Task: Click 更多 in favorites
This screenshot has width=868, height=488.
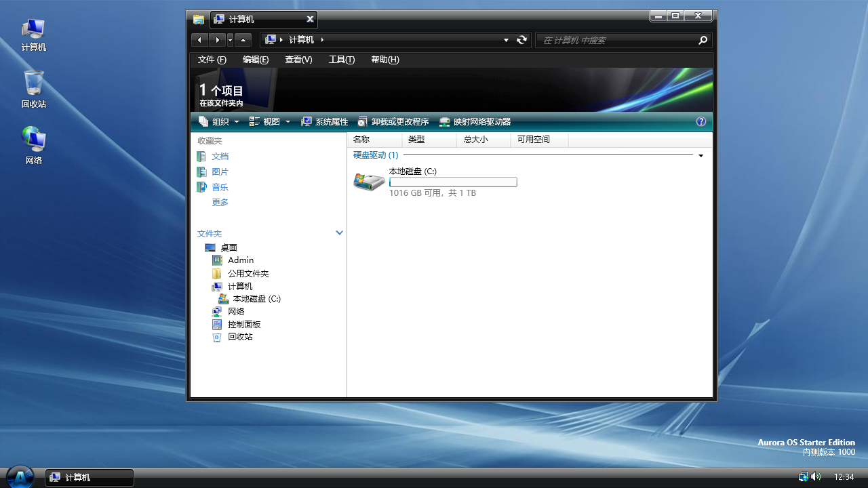Action: point(220,203)
